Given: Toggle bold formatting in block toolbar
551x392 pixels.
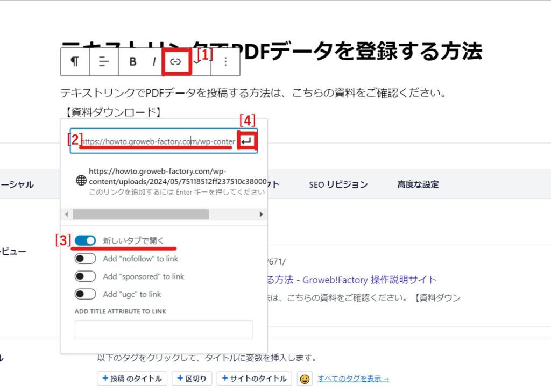Looking at the screenshot, I should coord(132,61).
